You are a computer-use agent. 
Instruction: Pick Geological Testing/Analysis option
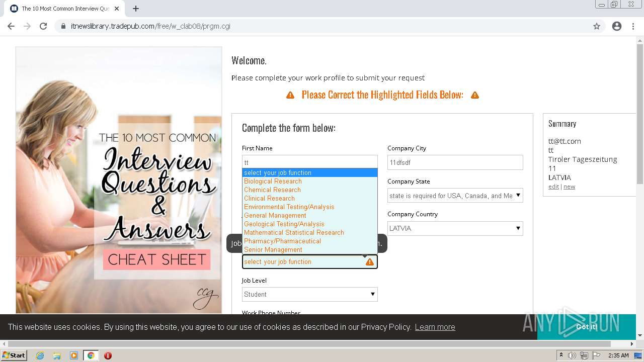pos(309,224)
